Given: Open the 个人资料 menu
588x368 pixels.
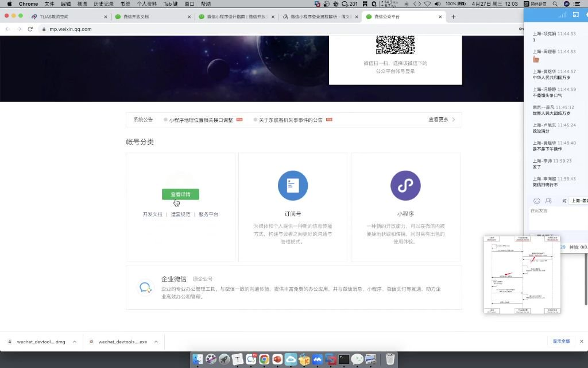Looking at the screenshot, I should click(x=146, y=4).
